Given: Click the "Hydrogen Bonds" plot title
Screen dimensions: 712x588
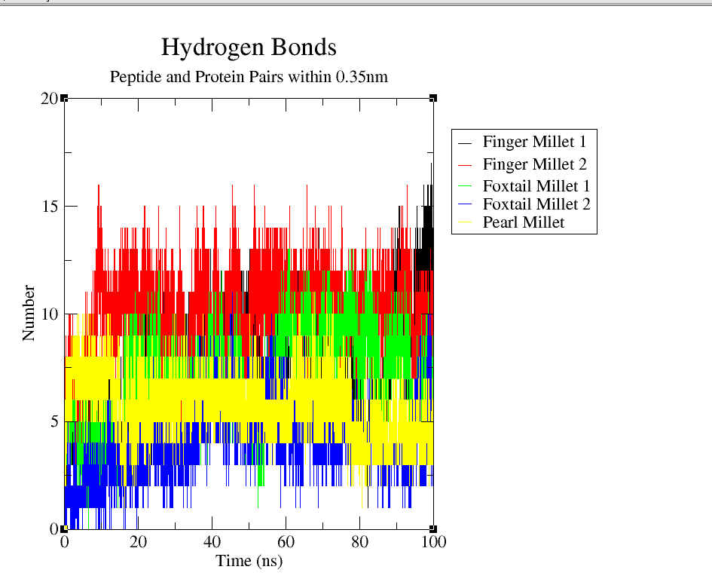Looking at the screenshot, I should tap(249, 48).
